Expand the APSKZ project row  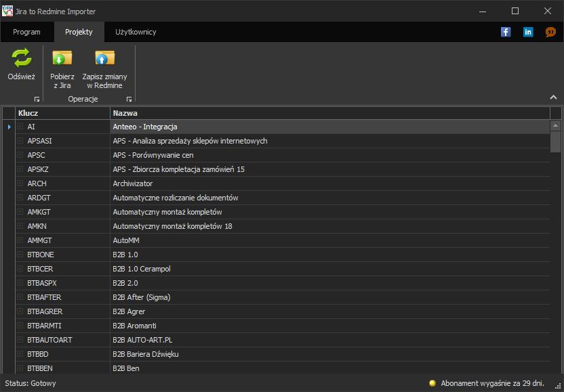(x=20, y=169)
